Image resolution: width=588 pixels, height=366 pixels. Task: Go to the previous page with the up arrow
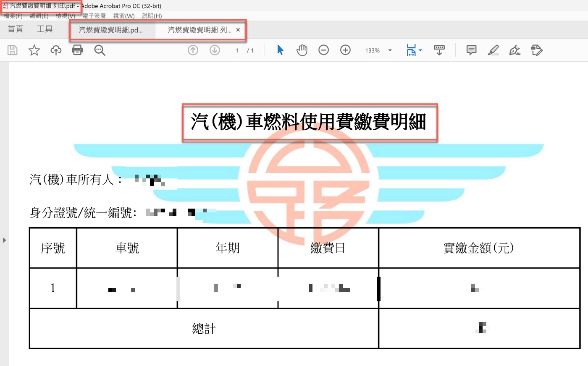tap(193, 50)
